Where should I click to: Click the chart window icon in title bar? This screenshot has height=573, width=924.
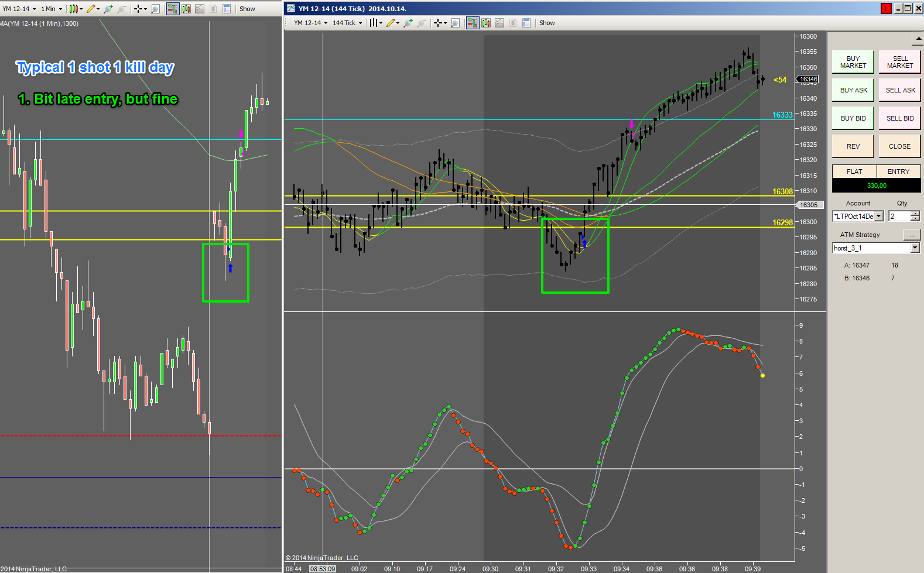291,8
